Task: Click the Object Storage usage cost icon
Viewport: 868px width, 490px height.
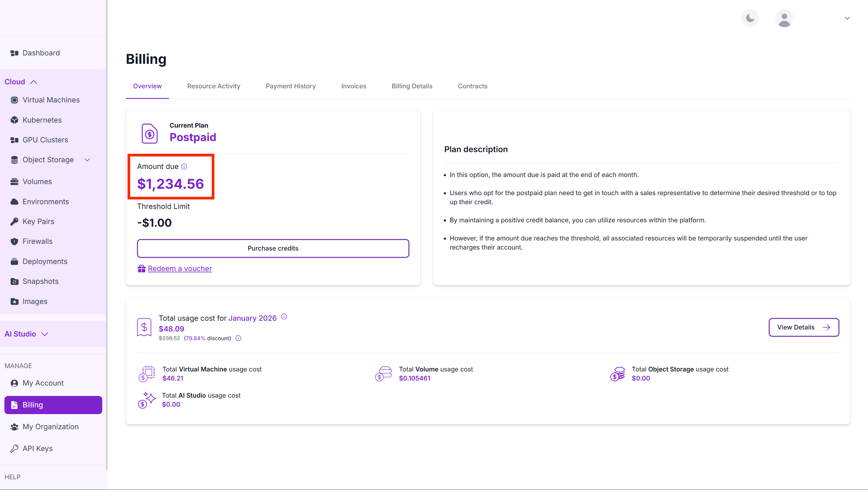Action: click(618, 374)
